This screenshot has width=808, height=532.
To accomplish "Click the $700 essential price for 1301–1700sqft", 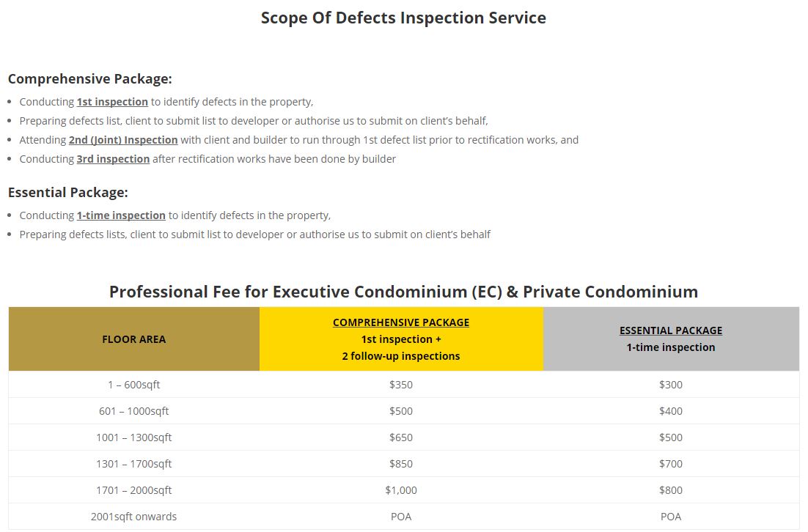I will [671, 464].
